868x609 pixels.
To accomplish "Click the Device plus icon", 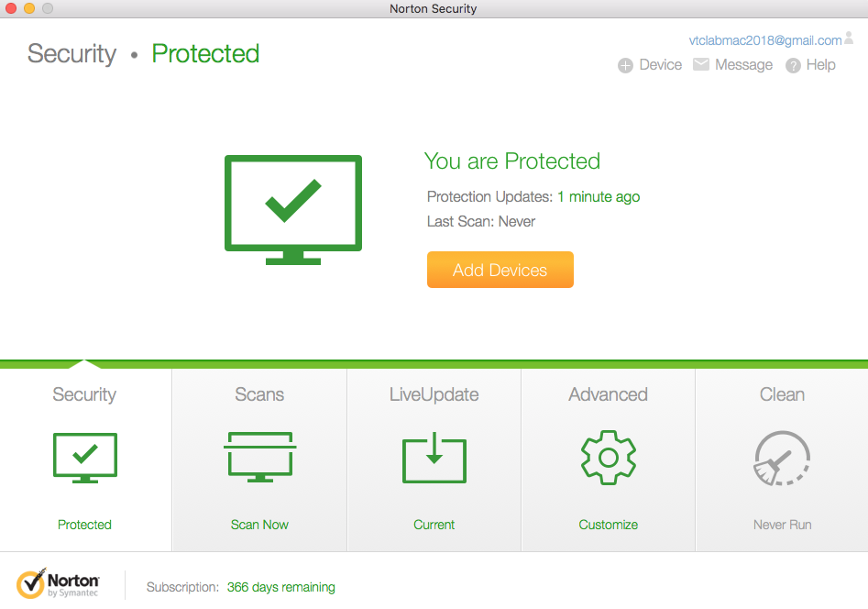I will (625, 65).
